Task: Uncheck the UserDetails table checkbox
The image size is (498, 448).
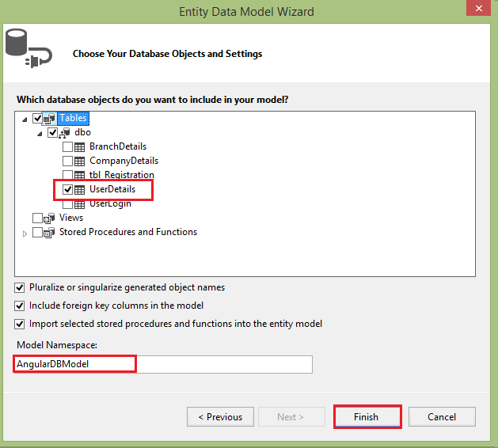Action: 67,190
